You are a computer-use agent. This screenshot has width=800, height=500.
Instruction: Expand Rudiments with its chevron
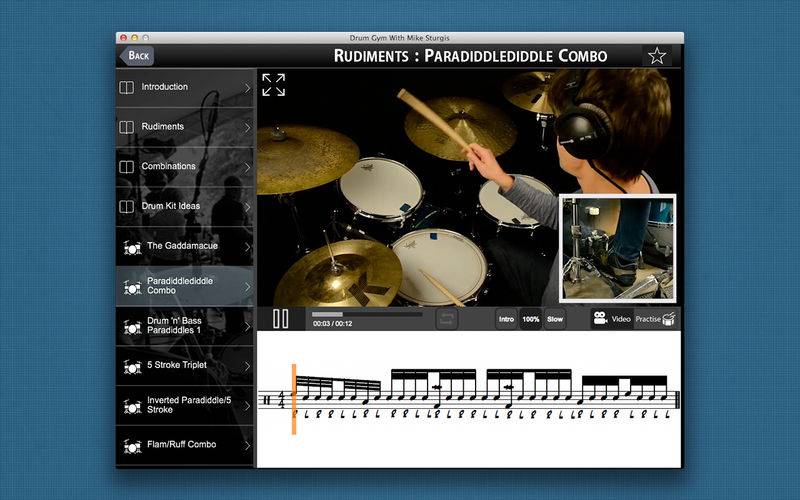pos(247,128)
